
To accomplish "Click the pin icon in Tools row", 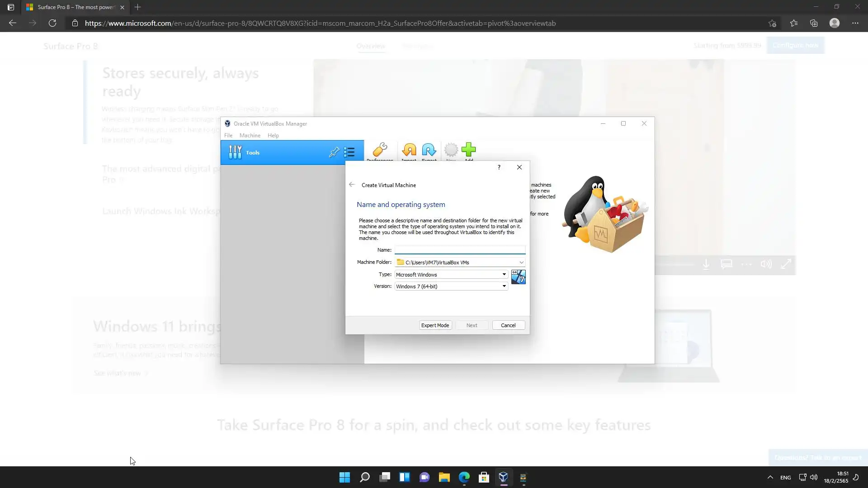I will click(x=334, y=152).
